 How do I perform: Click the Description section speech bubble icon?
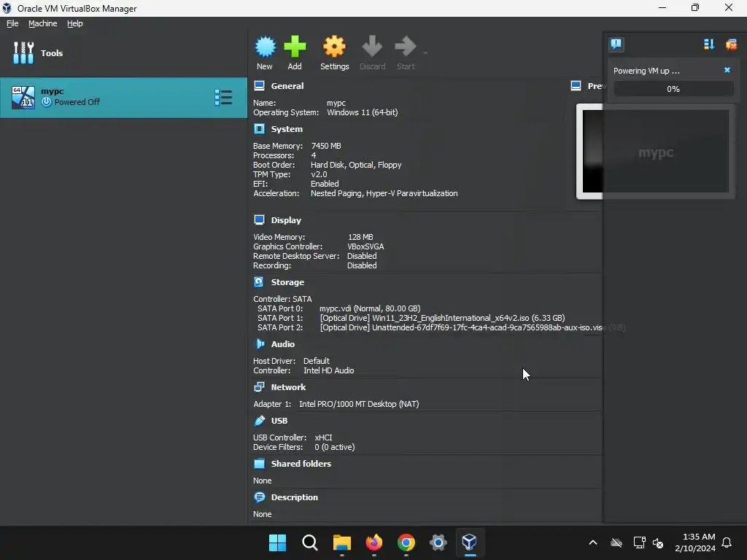[259, 497]
